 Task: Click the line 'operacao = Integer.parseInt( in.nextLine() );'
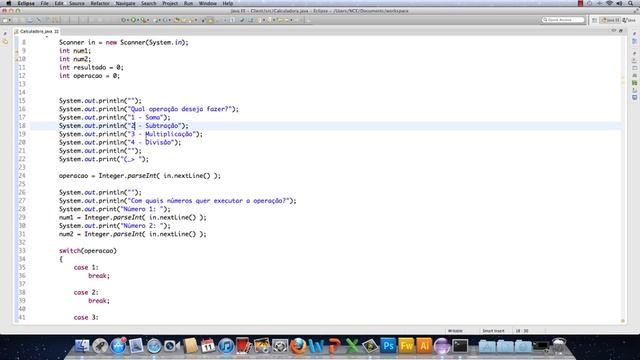pos(140,176)
